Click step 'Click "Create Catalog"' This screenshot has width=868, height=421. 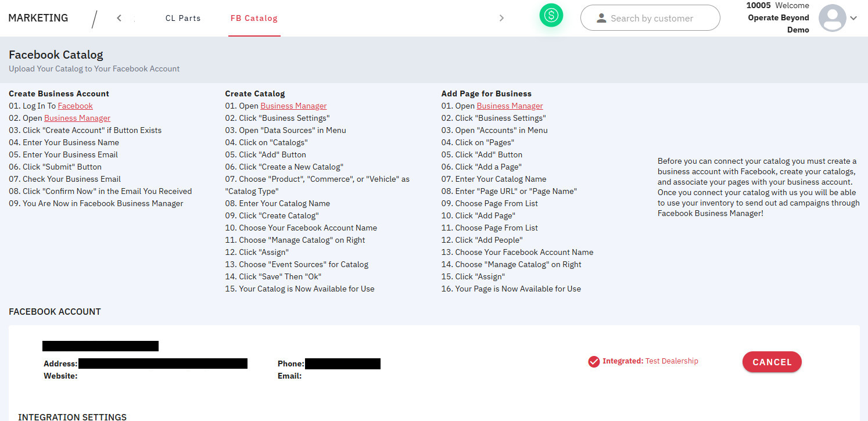[x=272, y=215]
